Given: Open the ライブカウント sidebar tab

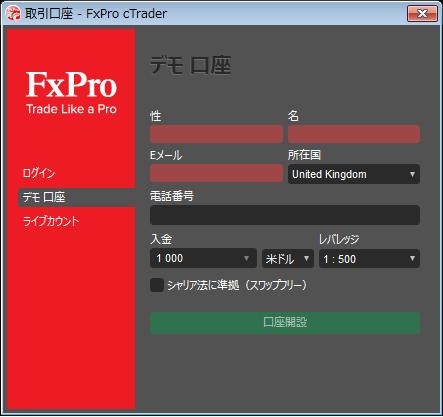Looking at the screenshot, I should coord(51,221).
